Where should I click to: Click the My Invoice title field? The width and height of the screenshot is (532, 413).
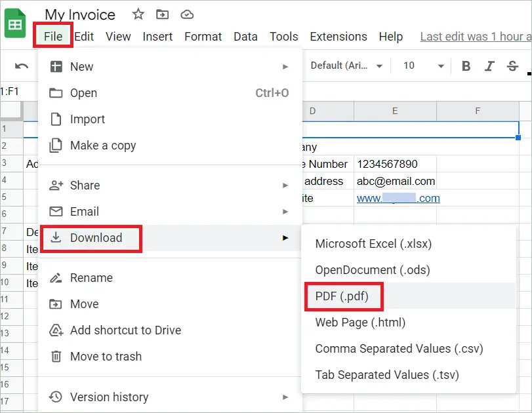(x=79, y=14)
